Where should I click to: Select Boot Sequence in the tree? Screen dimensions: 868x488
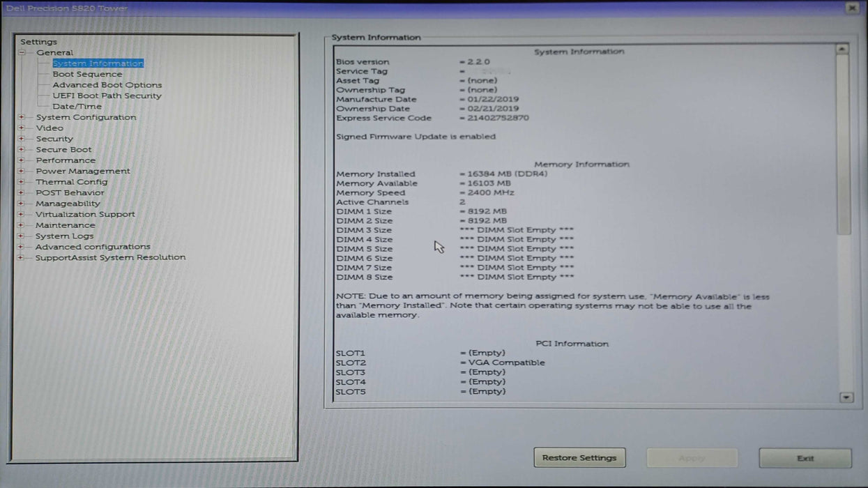[87, 74]
